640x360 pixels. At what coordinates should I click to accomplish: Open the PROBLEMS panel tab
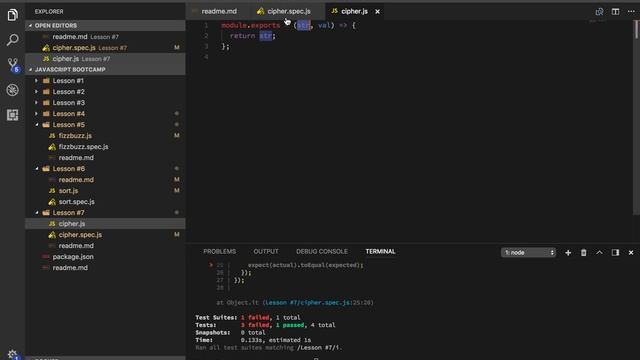(220, 251)
